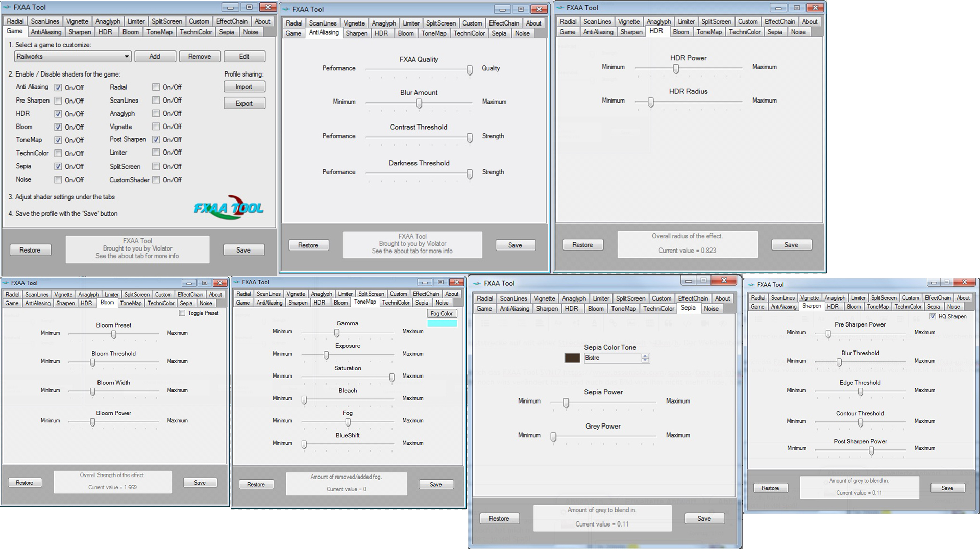The height and width of the screenshot is (551, 980).
Task: Enable the Vignette On/Off checkbox
Action: pyautogui.click(x=156, y=127)
